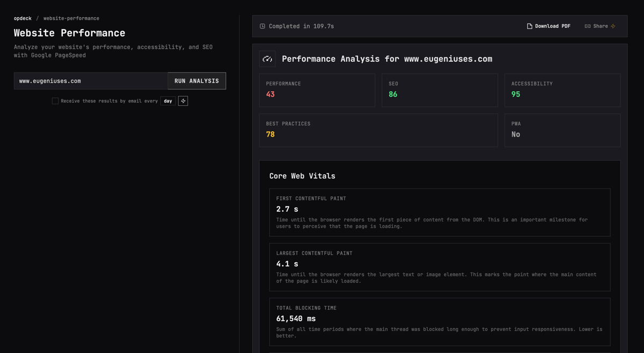Click the Accessibility score 95
Screen dimensions: 644x353
[516, 95]
